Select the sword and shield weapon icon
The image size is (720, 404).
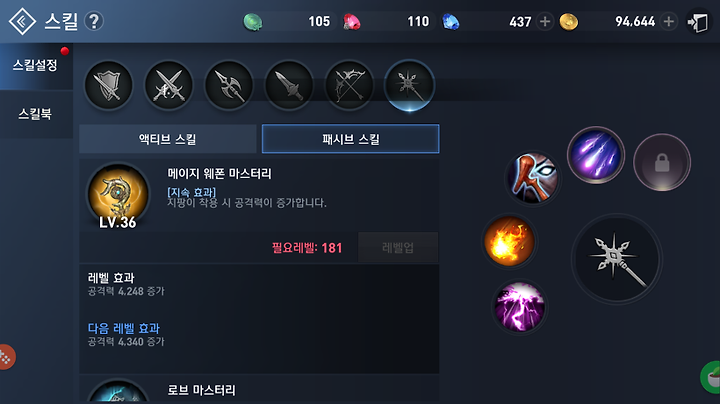(108, 85)
